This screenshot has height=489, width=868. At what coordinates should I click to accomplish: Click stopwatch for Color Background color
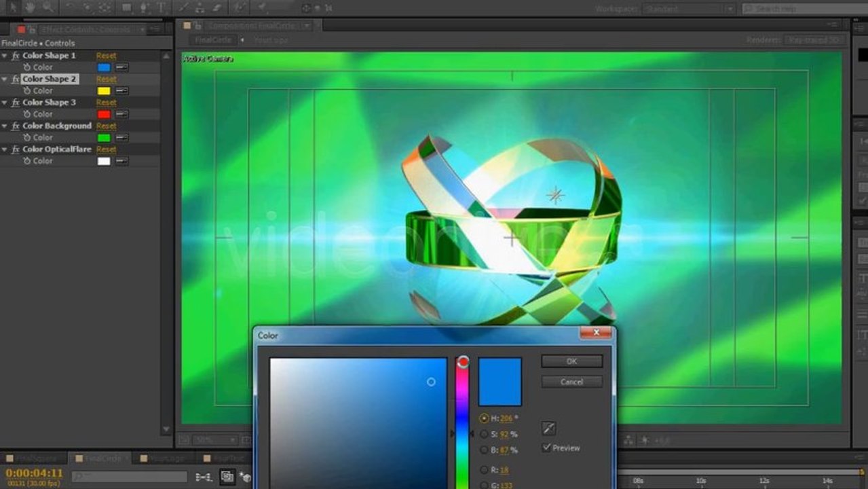(x=26, y=137)
